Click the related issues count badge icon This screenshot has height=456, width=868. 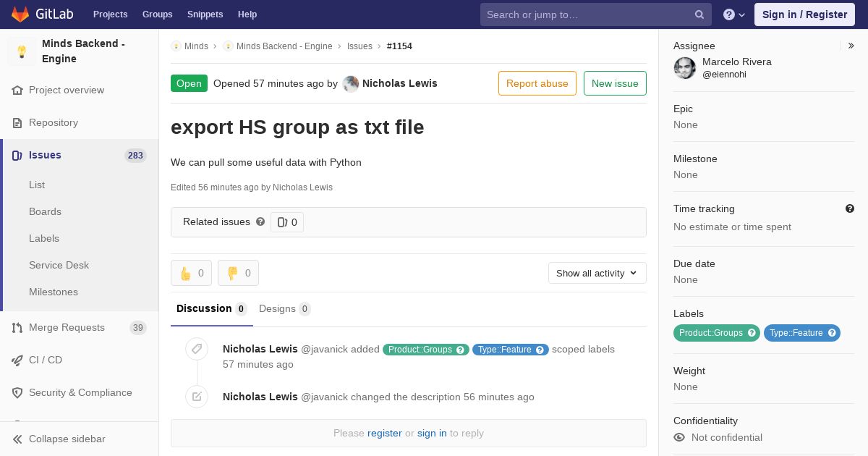point(282,222)
